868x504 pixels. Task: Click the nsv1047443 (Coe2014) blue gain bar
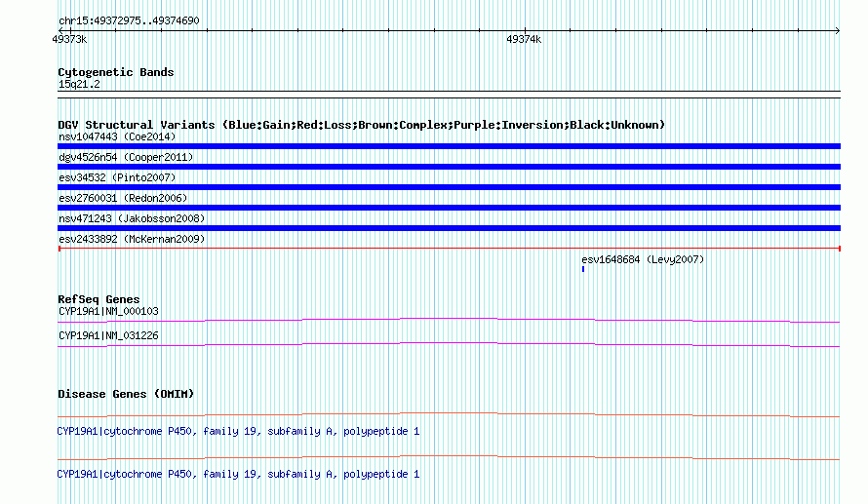pyautogui.click(x=449, y=146)
